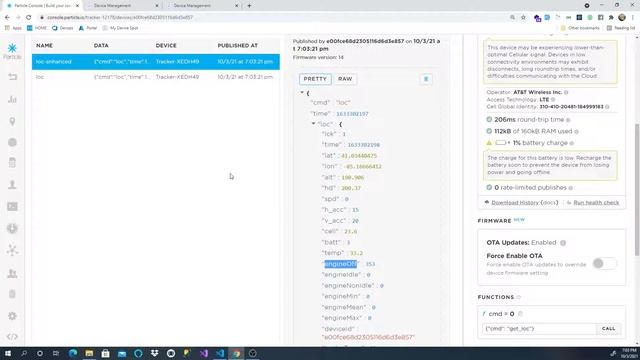This screenshot has width=640, height=360.
Task: Click the cmd function argument field
Action: pos(539,329)
